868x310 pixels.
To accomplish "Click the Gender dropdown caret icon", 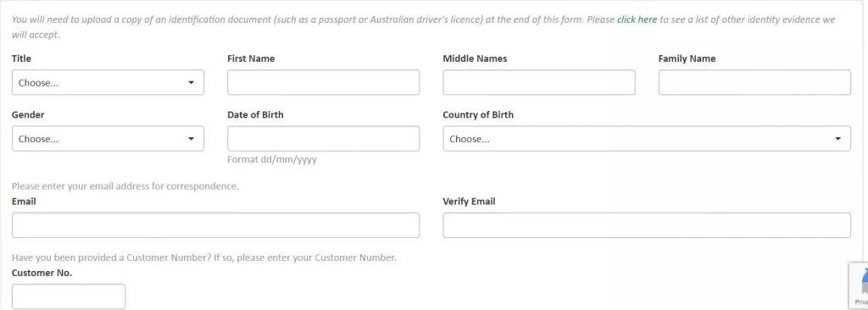I will (191, 139).
